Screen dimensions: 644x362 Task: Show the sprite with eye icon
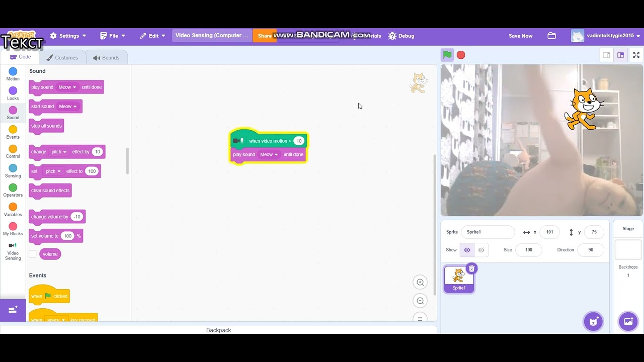point(467,250)
